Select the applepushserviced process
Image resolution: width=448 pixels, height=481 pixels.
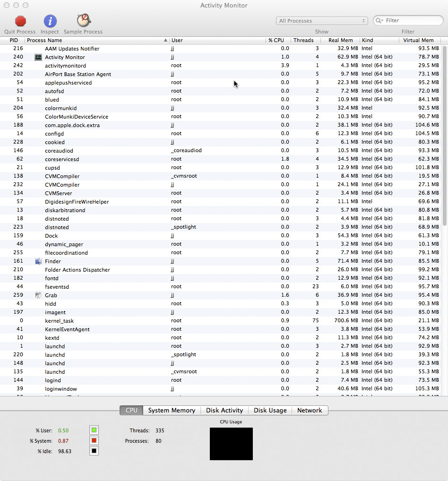[221, 83]
